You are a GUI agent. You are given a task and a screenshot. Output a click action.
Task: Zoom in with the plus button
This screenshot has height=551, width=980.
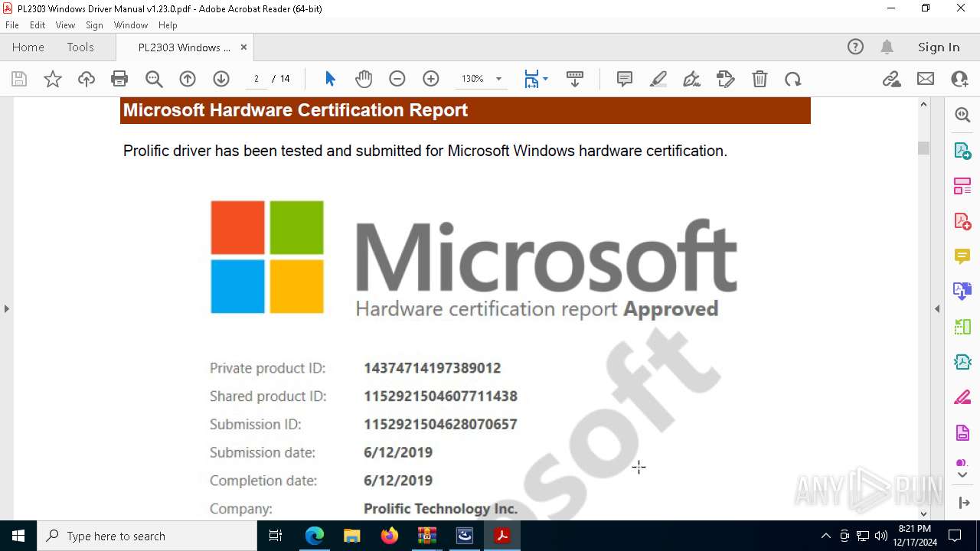(431, 79)
